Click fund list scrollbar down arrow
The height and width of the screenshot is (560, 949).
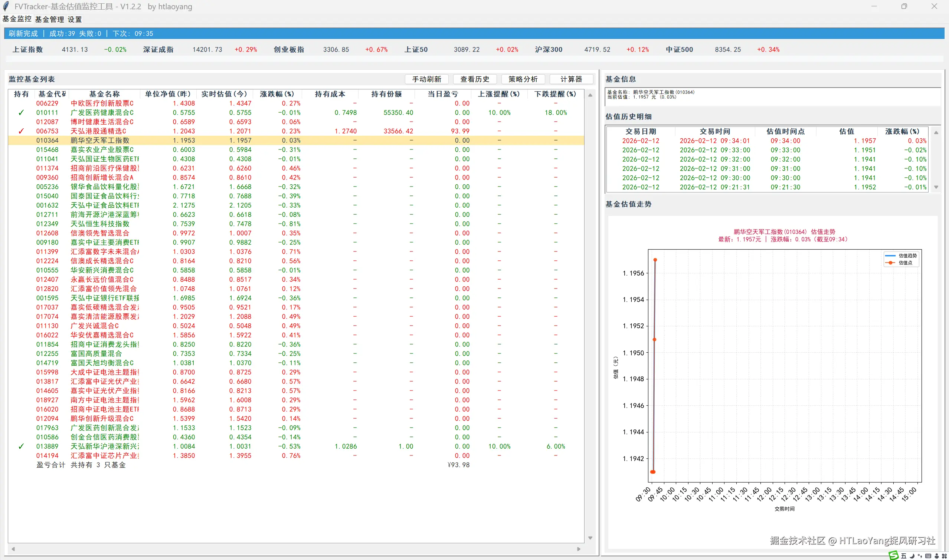[590, 538]
